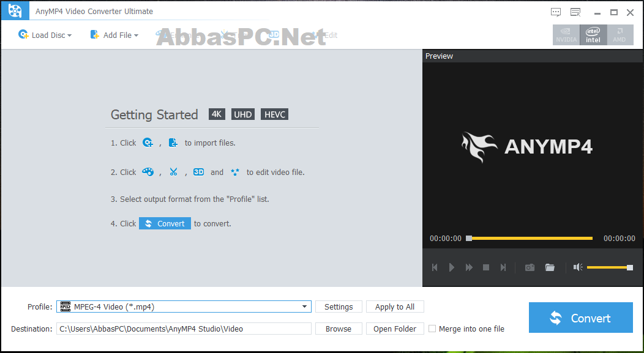This screenshot has height=353, width=644.
Task: Minimize the AnyMP4 window
Action: click(597, 13)
